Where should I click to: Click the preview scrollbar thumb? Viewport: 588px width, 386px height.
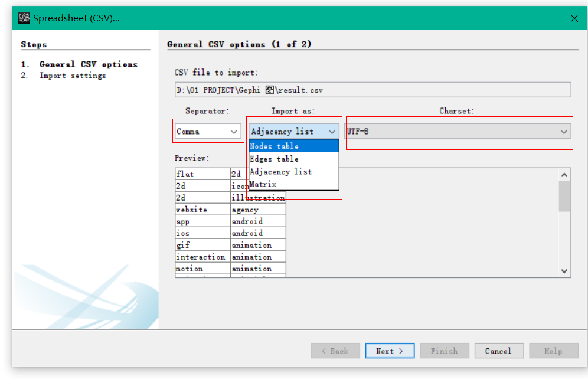tap(564, 197)
